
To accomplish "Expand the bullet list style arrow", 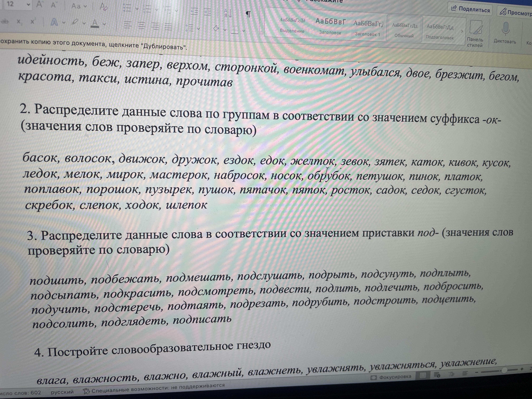I will coord(137,9).
